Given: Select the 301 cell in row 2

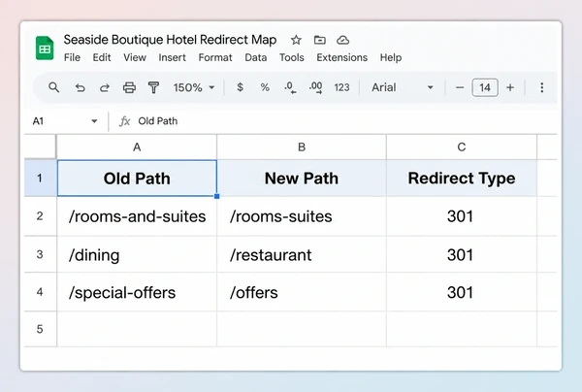Looking at the screenshot, I should pos(462,216).
